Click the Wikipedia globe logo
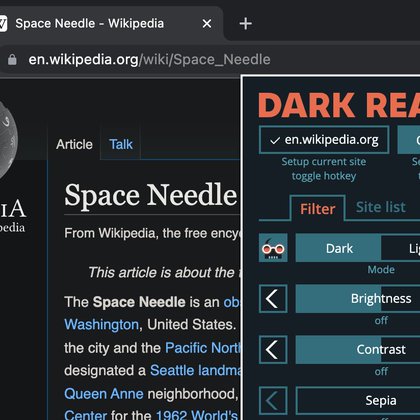 coord(8,140)
